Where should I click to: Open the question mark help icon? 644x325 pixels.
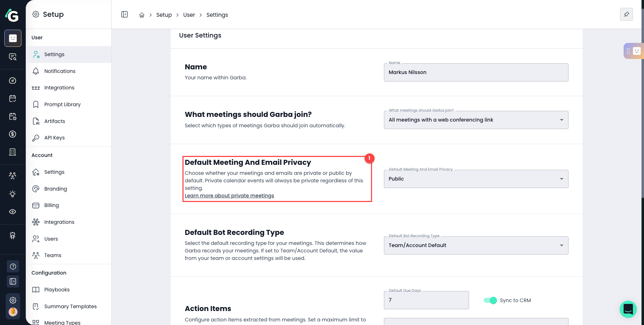pos(13,266)
